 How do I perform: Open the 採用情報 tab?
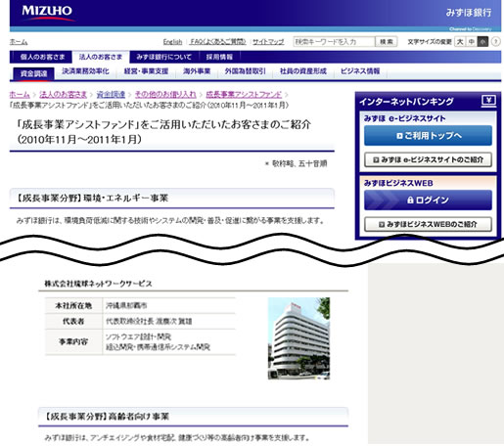pos(219,57)
